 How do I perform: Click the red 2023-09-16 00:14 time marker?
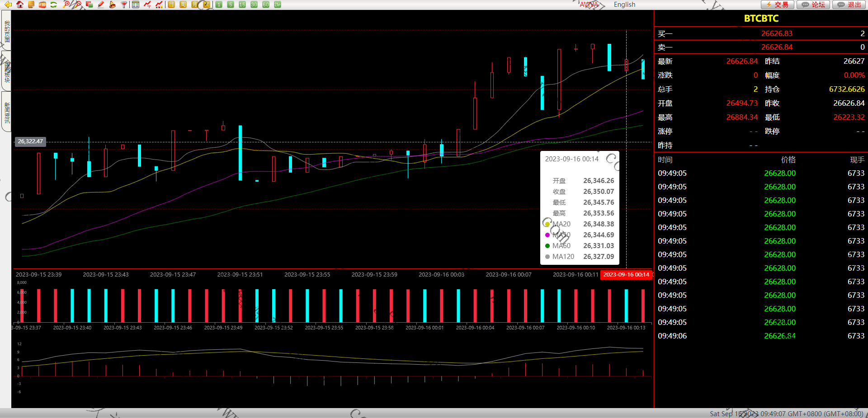point(626,275)
